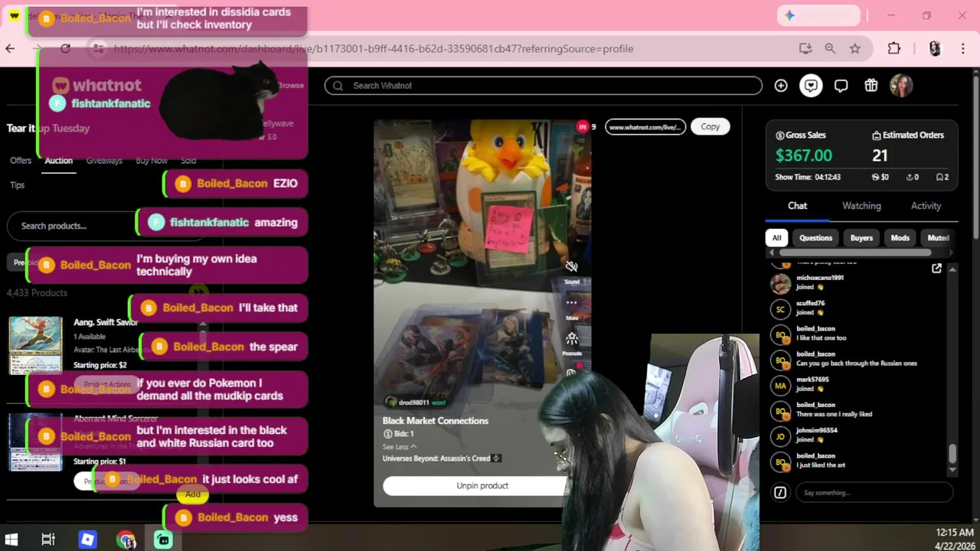Screen dimensions: 980x551
Task: Go back with browser back arrow
Action: tap(10, 48)
